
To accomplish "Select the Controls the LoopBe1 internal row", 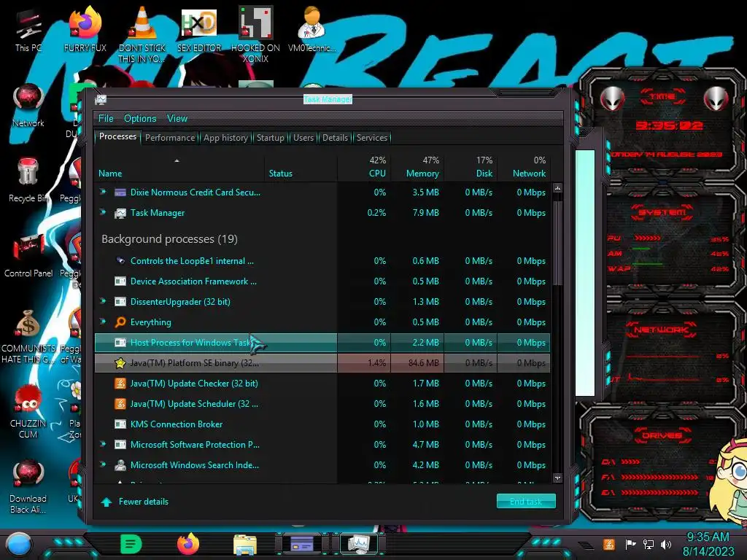I will pyautogui.click(x=322, y=261).
